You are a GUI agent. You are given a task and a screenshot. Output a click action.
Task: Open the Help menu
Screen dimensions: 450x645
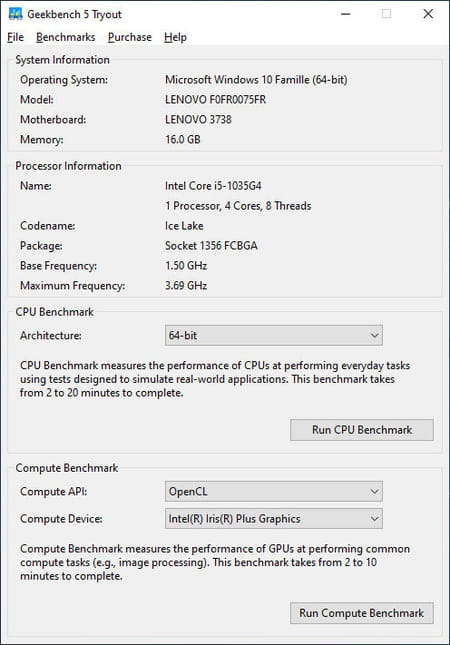coord(175,37)
